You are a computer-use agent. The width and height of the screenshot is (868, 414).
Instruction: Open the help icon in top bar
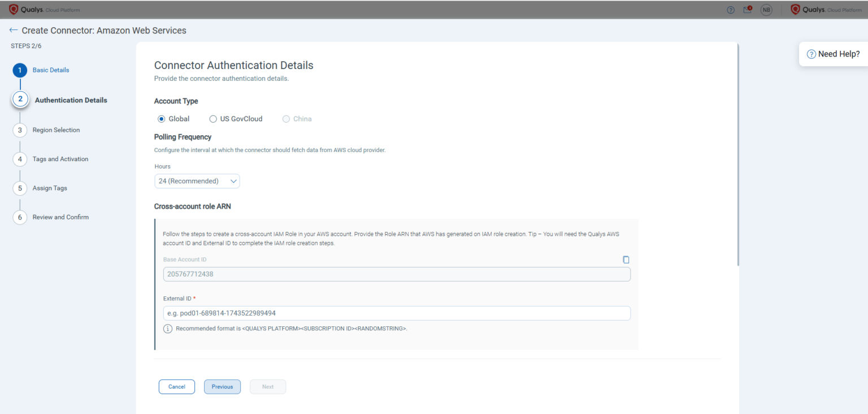(x=730, y=10)
